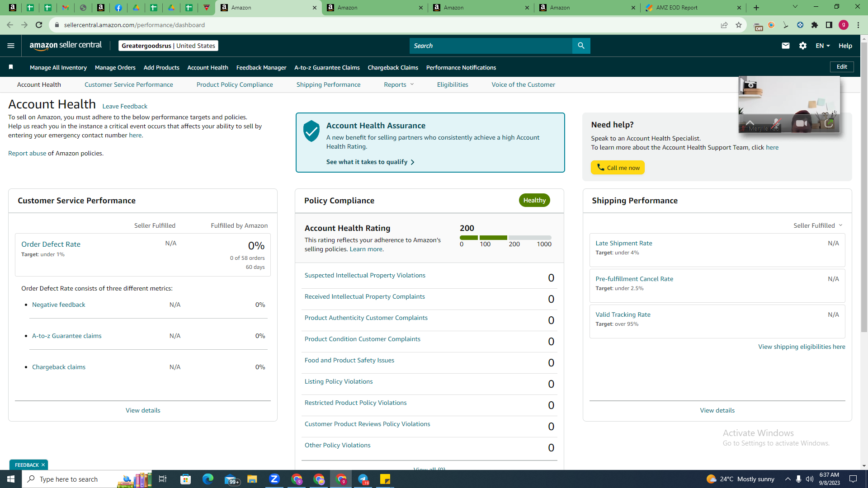
Task: Click the Amazon Seller Central logo
Action: coord(66,46)
